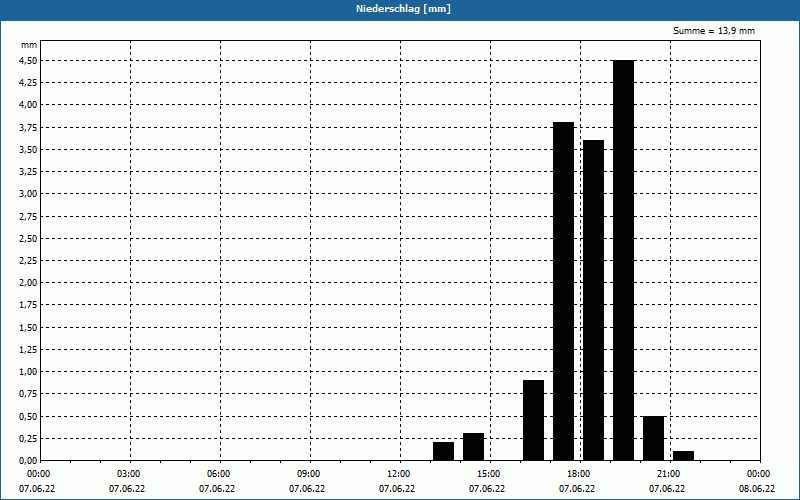This screenshot has height=500, width=800.
Task: Click the 09:00 time axis label
Action: (x=308, y=474)
